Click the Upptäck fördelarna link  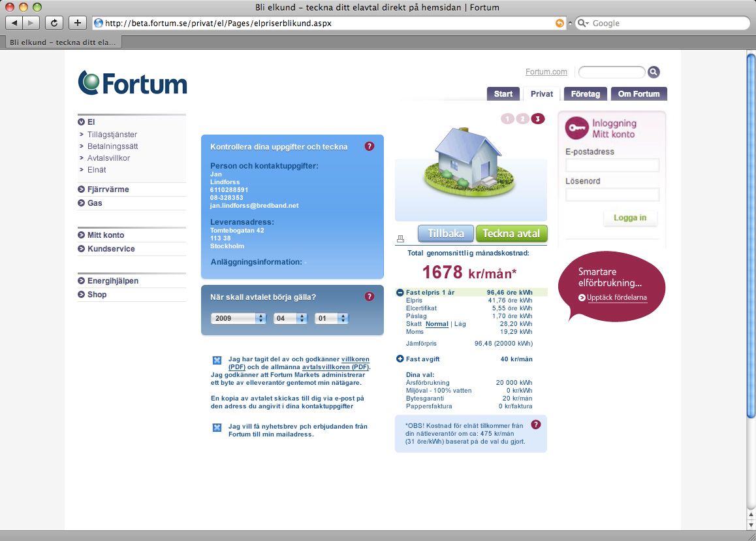[617, 298]
